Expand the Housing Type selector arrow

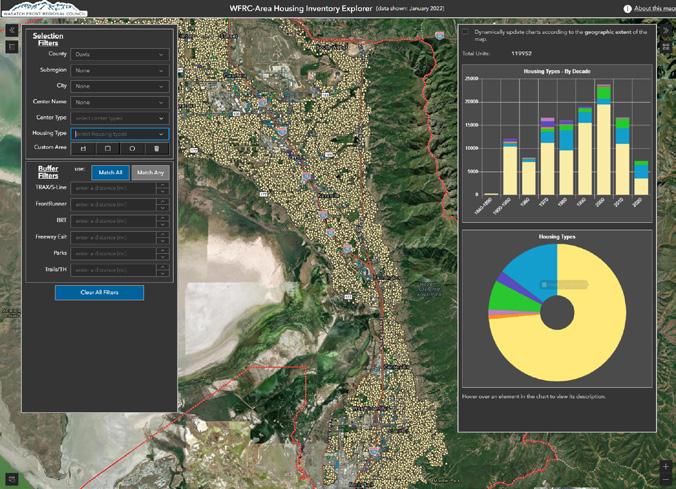tap(161, 134)
